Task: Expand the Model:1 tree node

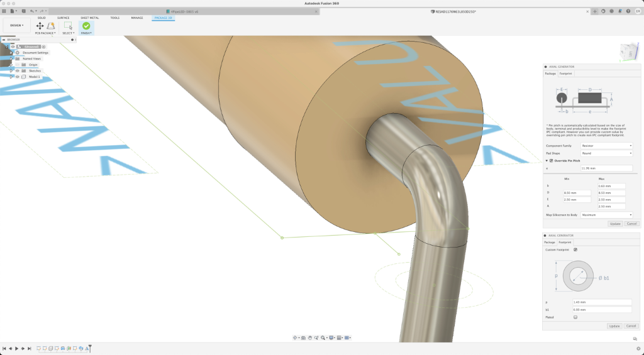Action: point(11,77)
